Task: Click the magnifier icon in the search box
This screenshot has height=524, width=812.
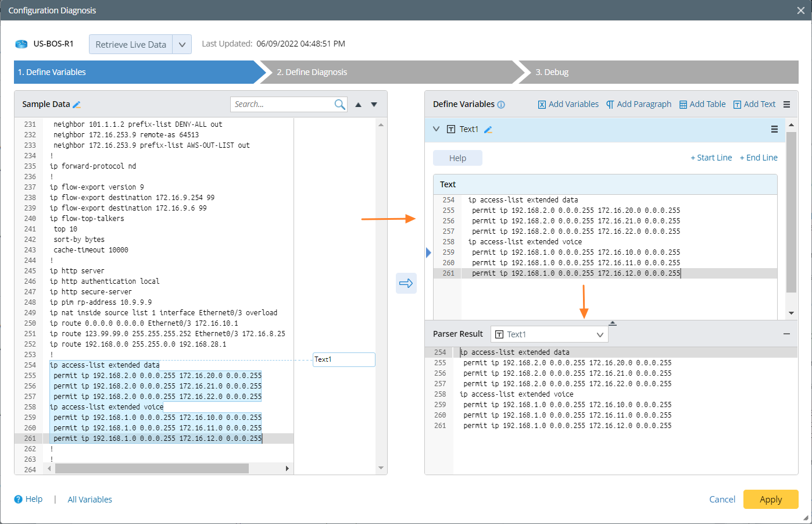Action: click(340, 104)
